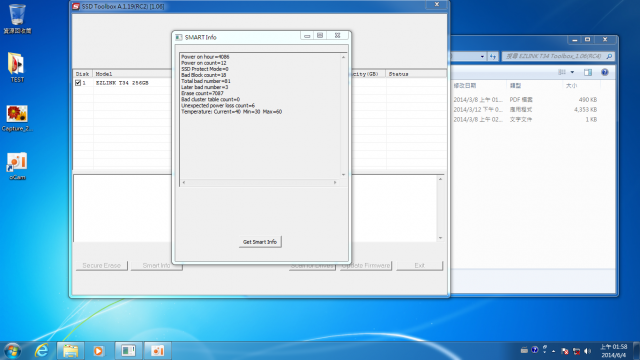Screen dimensions: 640x360
Task: Switch to SSD Toolbox taskbar item
Action: coord(128,351)
